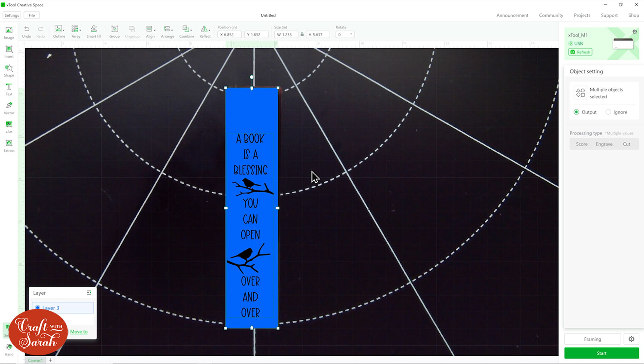Expand the Combine dropdown arrow
Viewport: 644px width, 364px height.
point(191,30)
